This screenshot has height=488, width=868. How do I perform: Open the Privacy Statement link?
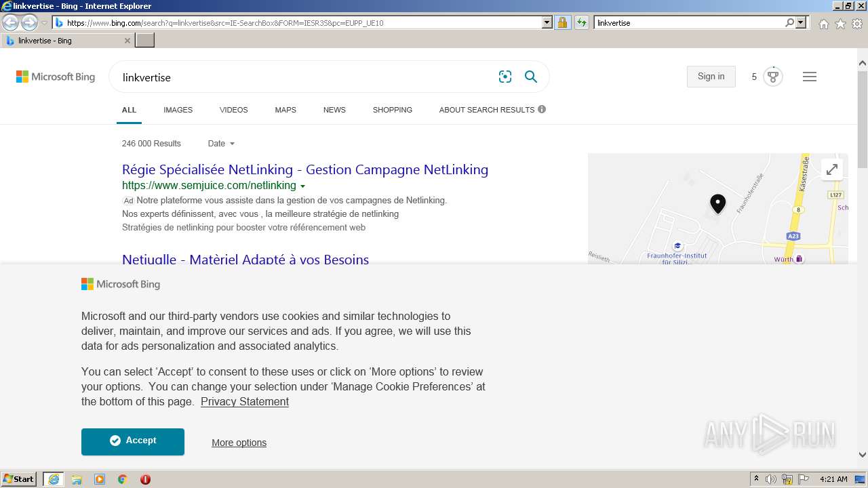pyautogui.click(x=245, y=402)
